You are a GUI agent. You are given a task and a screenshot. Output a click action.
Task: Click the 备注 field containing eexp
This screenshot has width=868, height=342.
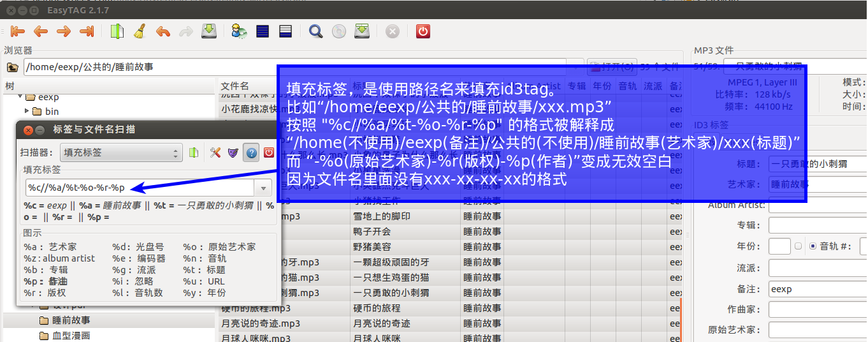[x=818, y=288]
